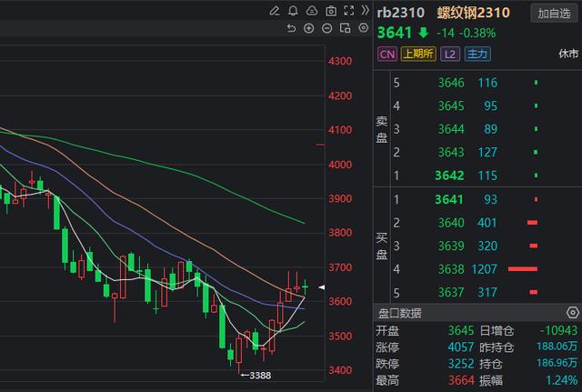The image size is (582, 392).
Task: Click the cloud sync icon
Action: tap(311, 11)
